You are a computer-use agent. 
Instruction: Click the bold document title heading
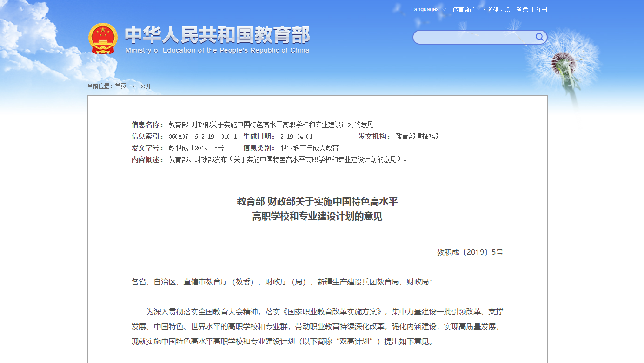pos(317,209)
